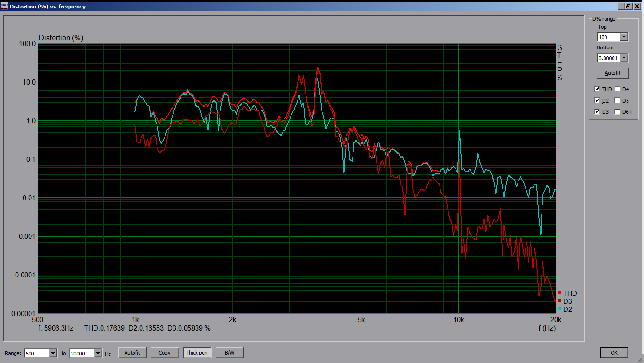This screenshot has height=363, width=644.
Task: Click the '1k' x-axis label
Action: point(135,320)
